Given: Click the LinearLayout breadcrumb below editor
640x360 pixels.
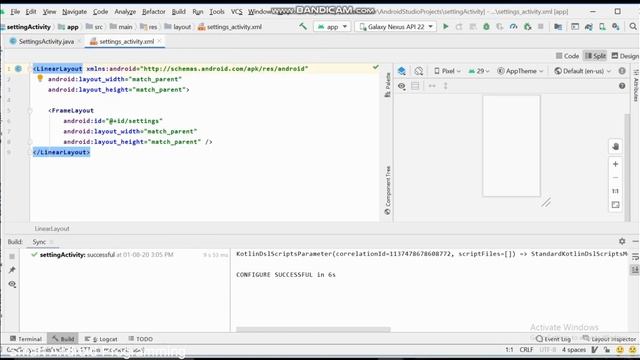Looking at the screenshot, I should tap(52, 229).
